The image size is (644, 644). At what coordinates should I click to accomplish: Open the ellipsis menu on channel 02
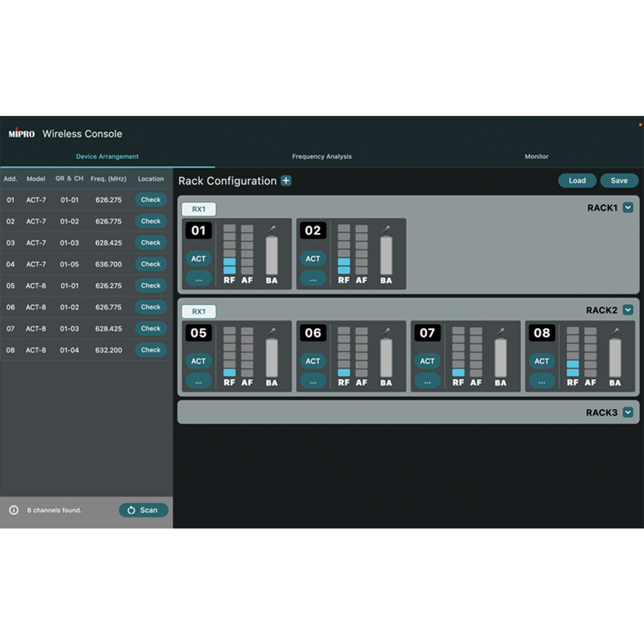pyautogui.click(x=313, y=279)
